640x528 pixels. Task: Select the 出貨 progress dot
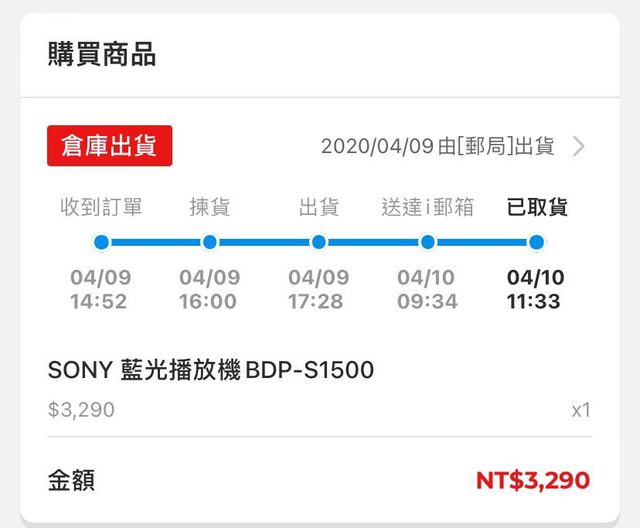(x=319, y=242)
